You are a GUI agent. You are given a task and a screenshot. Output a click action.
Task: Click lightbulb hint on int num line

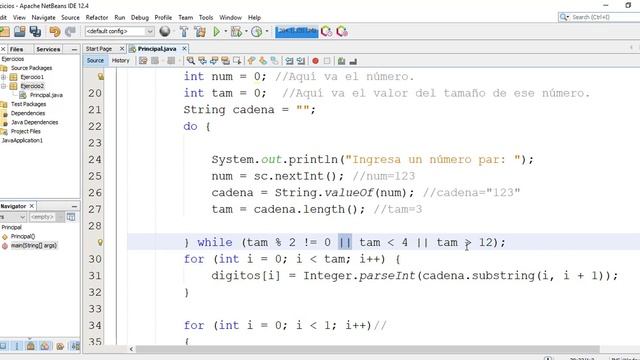coord(100,76)
